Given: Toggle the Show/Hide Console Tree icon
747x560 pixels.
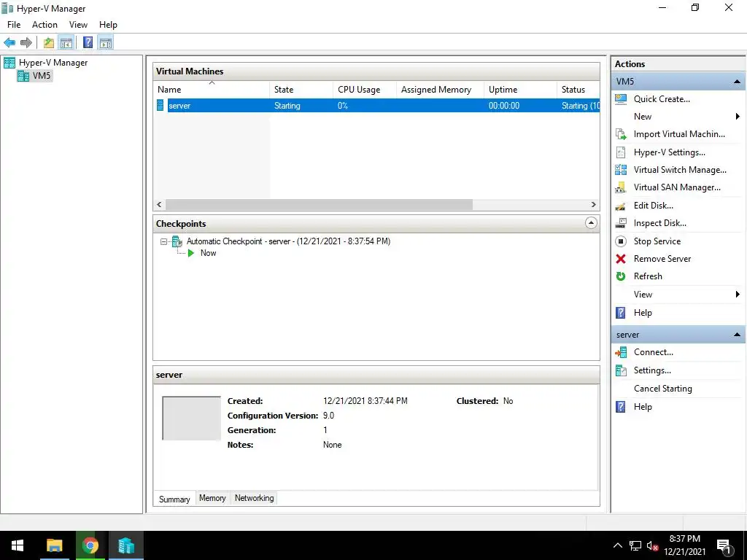Looking at the screenshot, I should pyautogui.click(x=66, y=43).
